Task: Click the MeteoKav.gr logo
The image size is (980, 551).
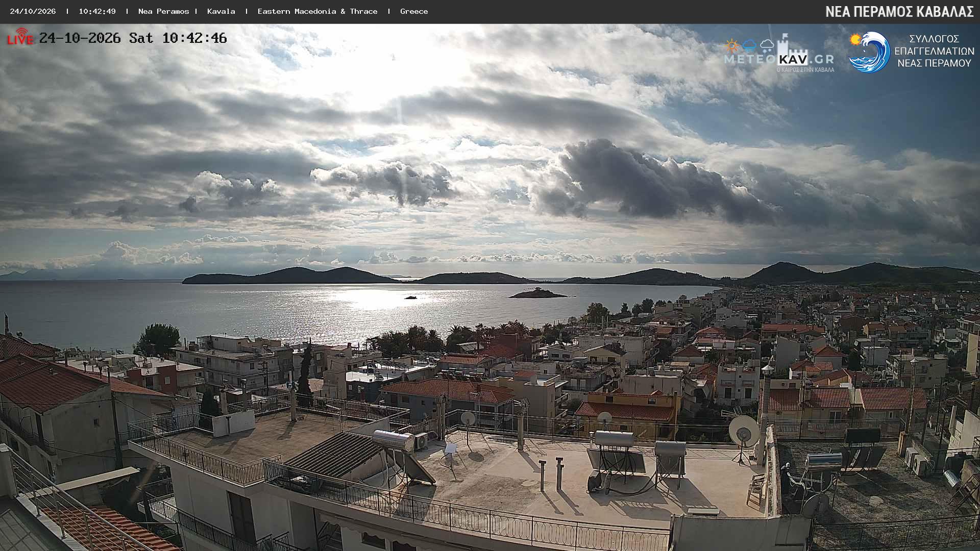Action: pos(779,54)
